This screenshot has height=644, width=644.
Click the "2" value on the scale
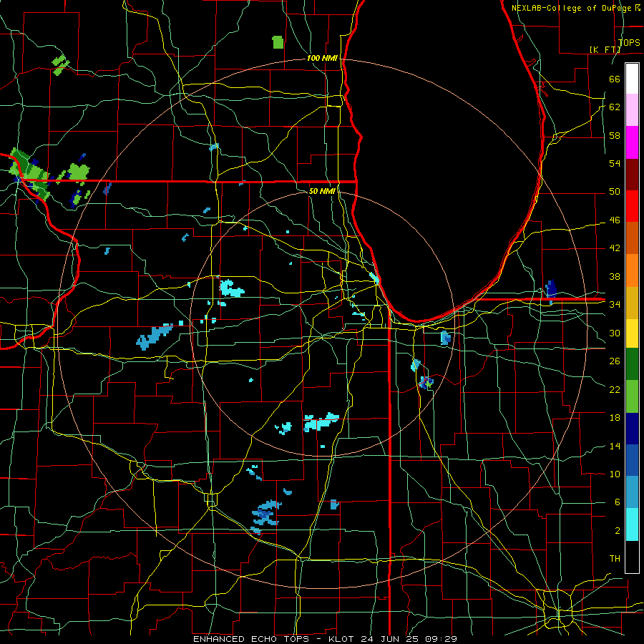click(618, 530)
